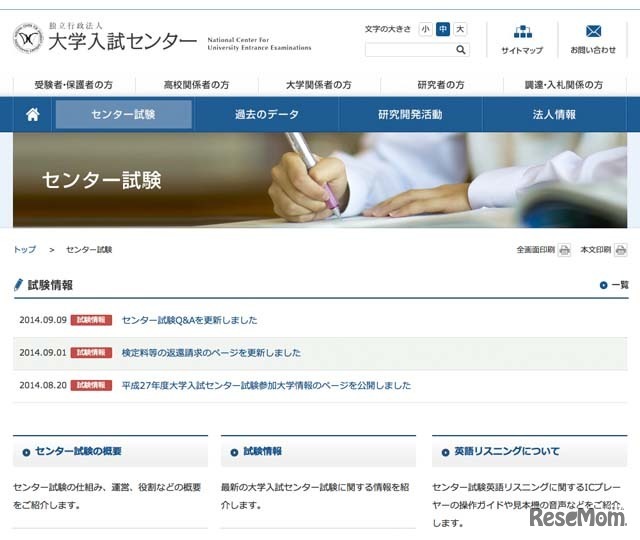This screenshot has height=540, width=640.
Task: Select 過去のデータ in main navigation
Action: (267, 114)
